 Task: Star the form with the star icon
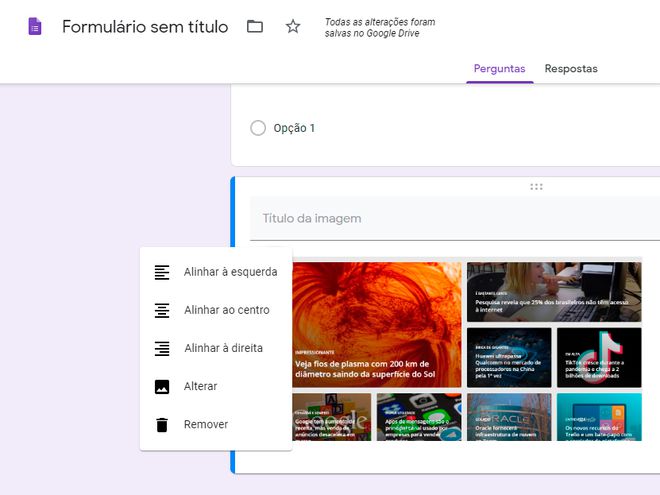tap(293, 27)
